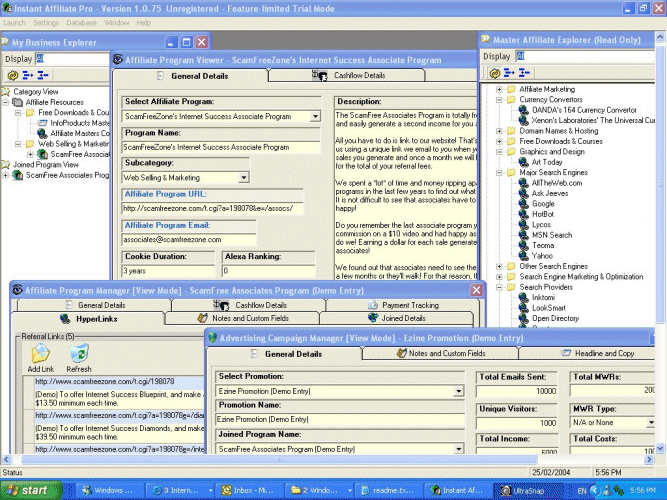The width and height of the screenshot is (667, 500).
Task: Collapse Affiliate Resources tree node
Action: 6,103
